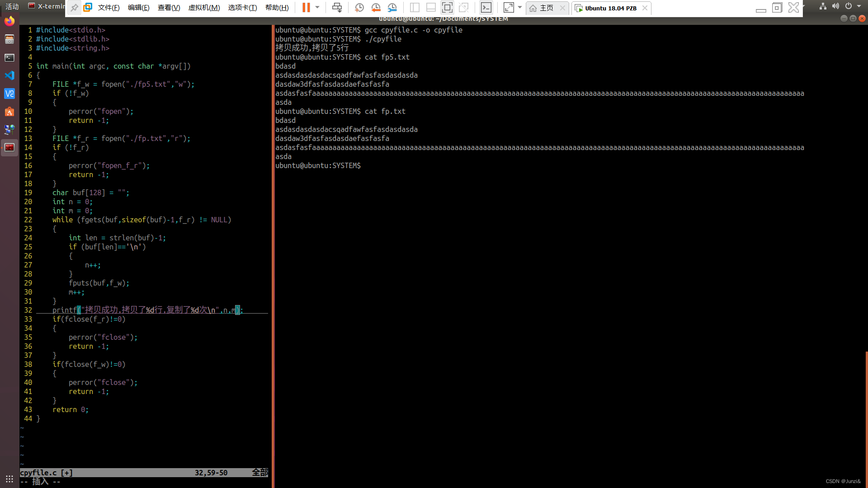
Task: Take a VM snapshot
Action: click(x=359, y=8)
